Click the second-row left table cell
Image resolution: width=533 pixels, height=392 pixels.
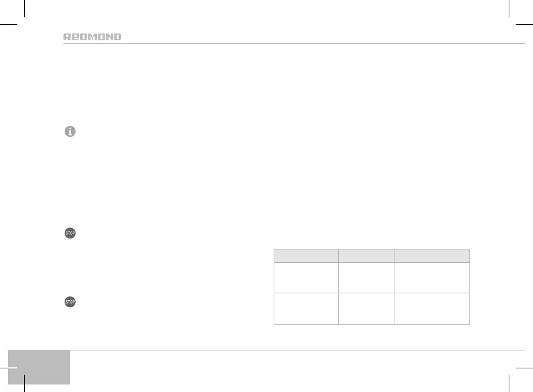click(306, 309)
